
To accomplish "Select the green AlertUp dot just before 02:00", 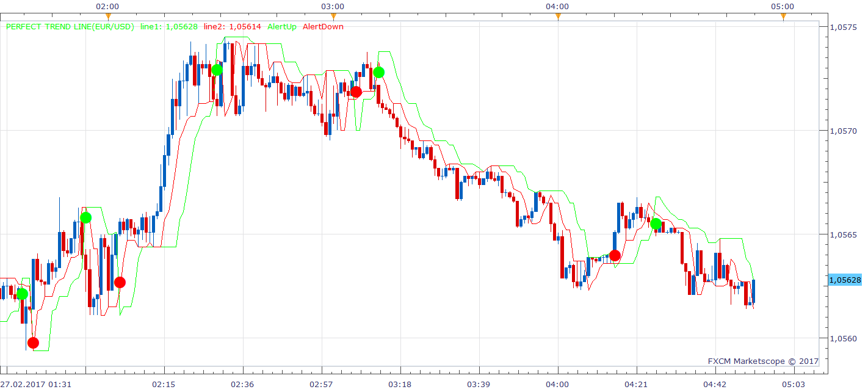I will pyautogui.click(x=85, y=217).
